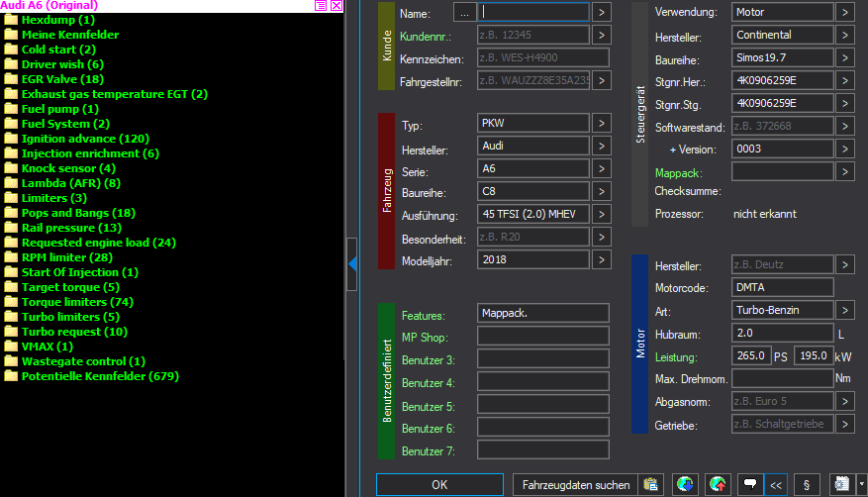
Task: Open the arrow beside the Mappack field
Action: 845,171
